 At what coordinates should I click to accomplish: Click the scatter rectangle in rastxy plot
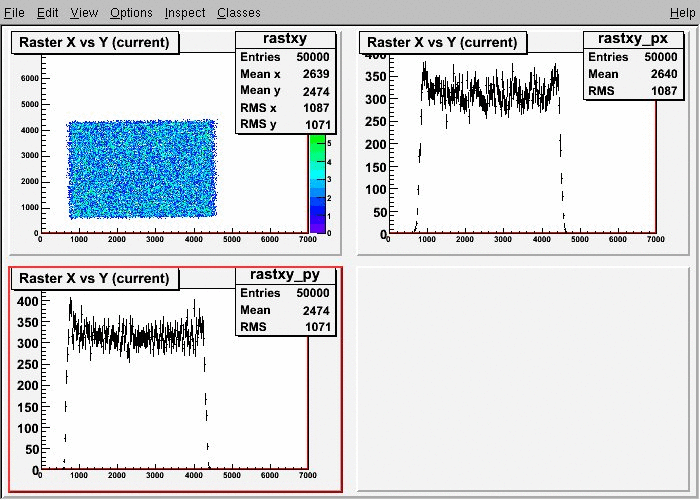tap(142, 170)
